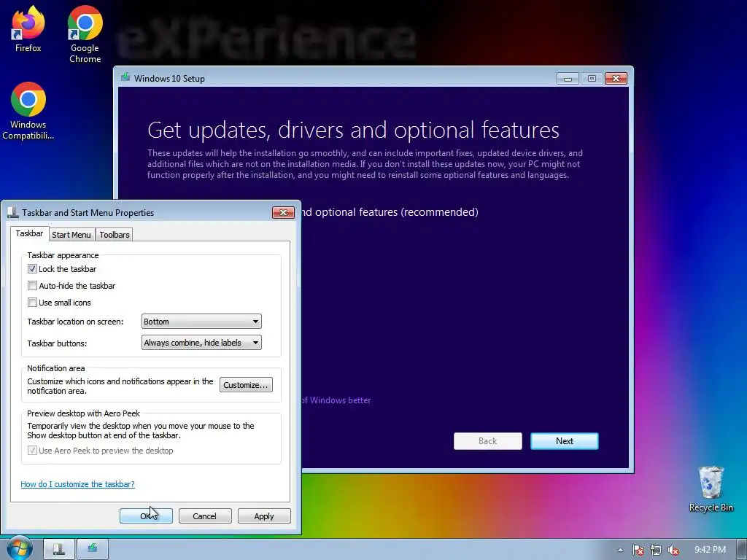Select the Taskbar Properties taskbar button
Viewport: 747px width, 560px height.
pyautogui.click(x=59, y=549)
